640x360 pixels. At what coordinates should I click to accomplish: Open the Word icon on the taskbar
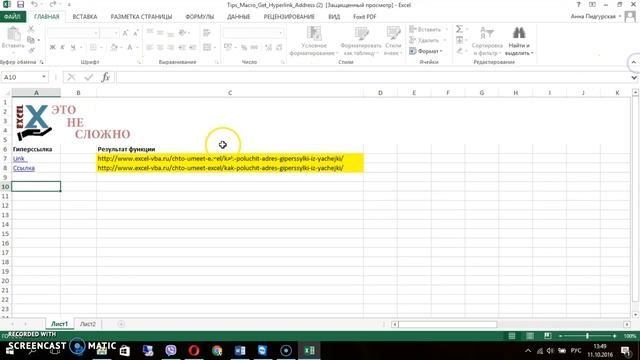click(240, 350)
